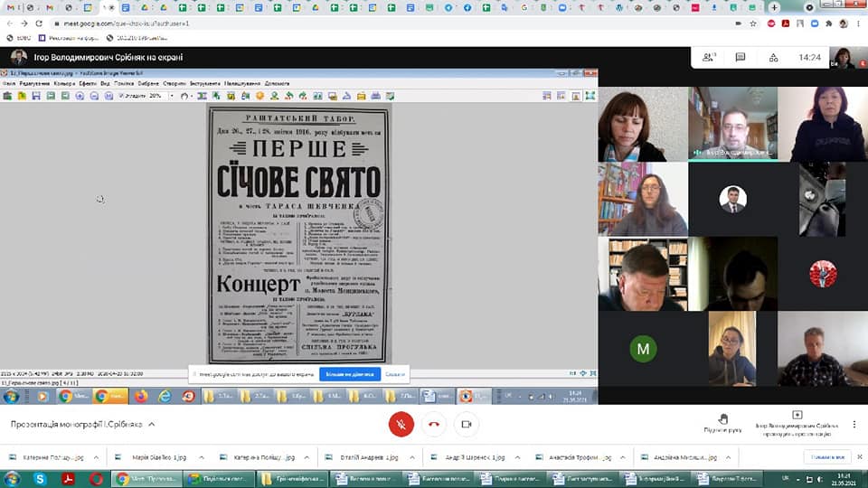Screen dimensions: 868x488
Task: Click the meet.google.com address bar
Action: point(271,23)
